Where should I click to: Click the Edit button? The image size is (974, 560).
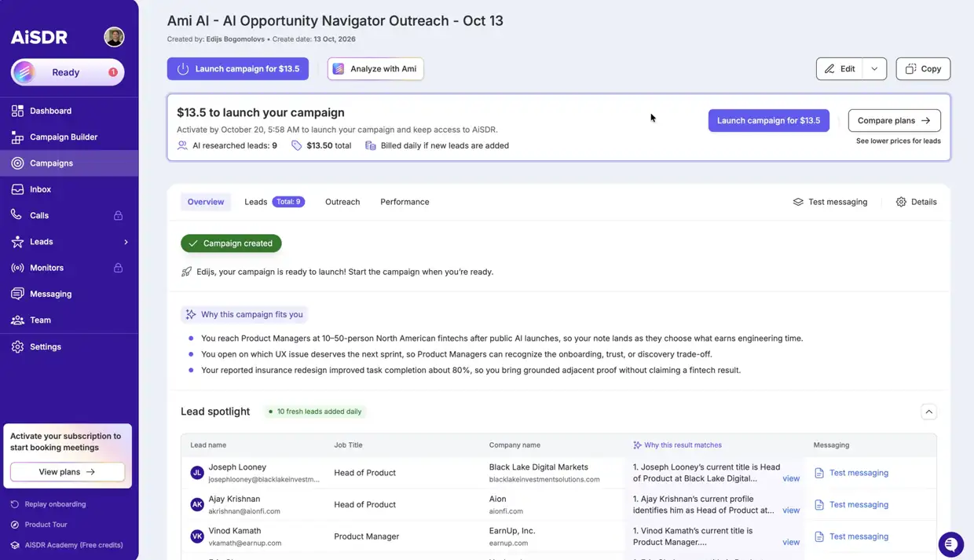[840, 69]
